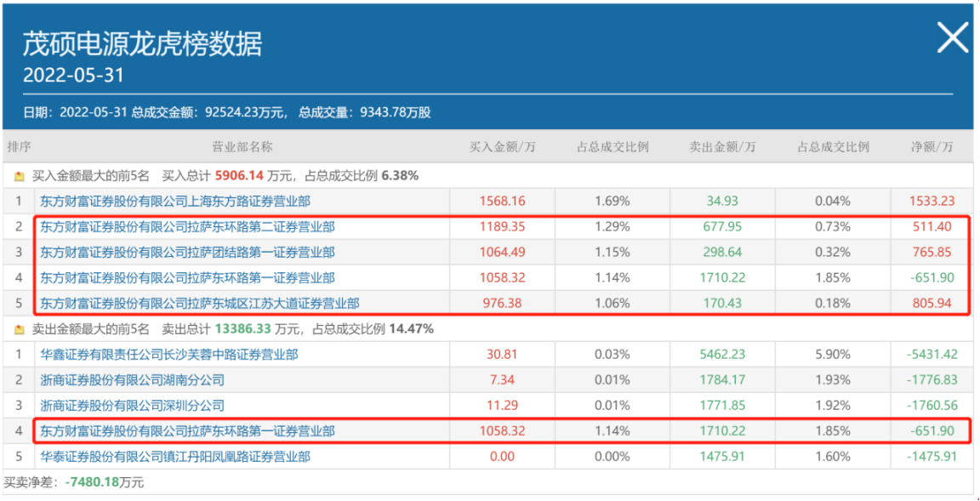Select the buy amount 11.29 cell

pos(503,406)
